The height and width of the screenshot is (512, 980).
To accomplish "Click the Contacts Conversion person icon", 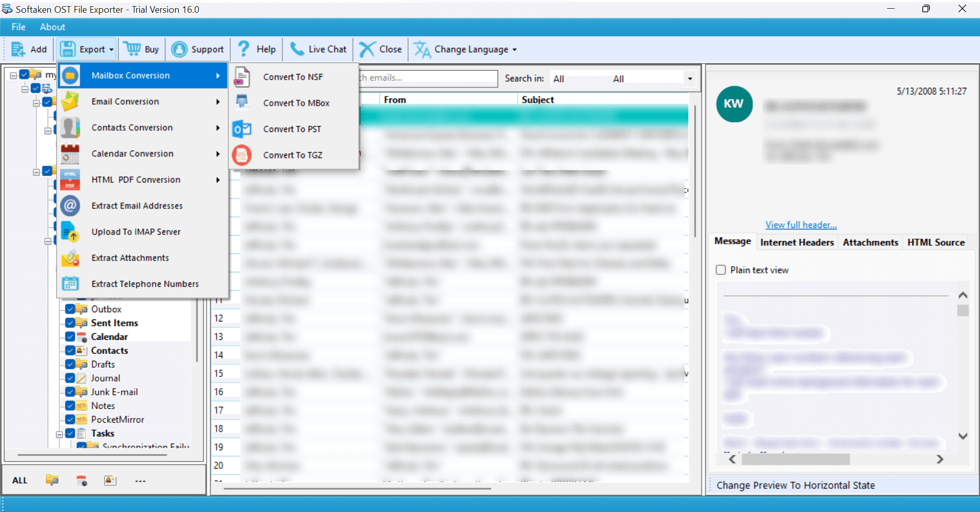I will pyautogui.click(x=70, y=128).
